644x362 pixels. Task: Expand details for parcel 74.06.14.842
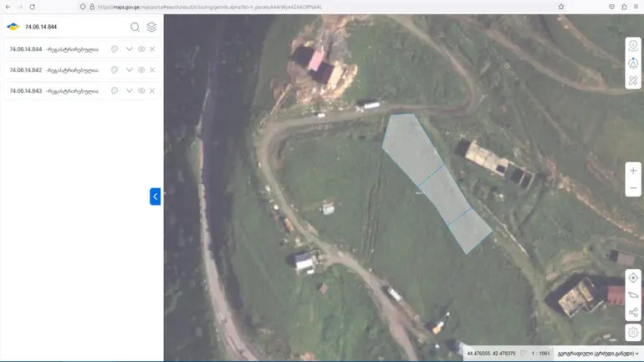click(x=129, y=70)
